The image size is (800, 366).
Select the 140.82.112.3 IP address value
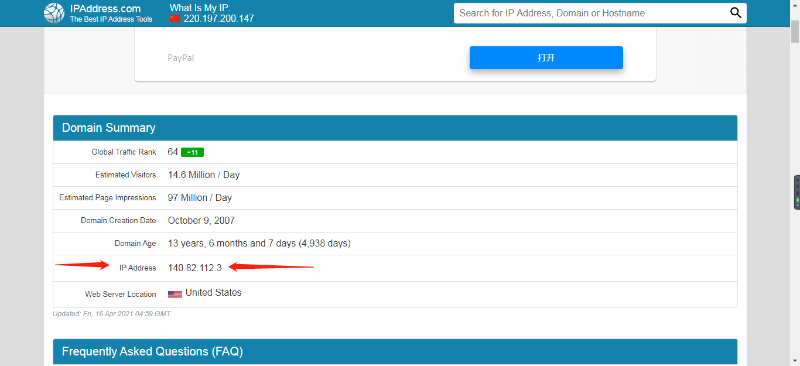tap(195, 267)
